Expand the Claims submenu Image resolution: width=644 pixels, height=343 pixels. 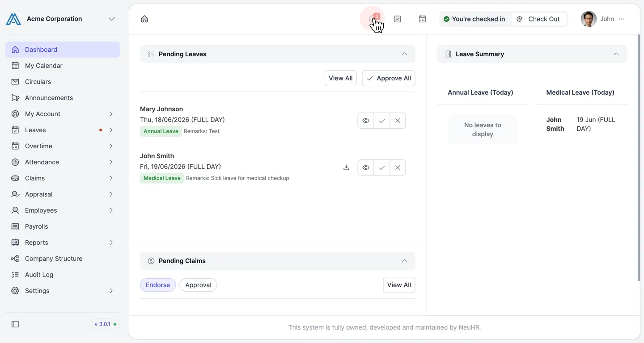pos(111,178)
